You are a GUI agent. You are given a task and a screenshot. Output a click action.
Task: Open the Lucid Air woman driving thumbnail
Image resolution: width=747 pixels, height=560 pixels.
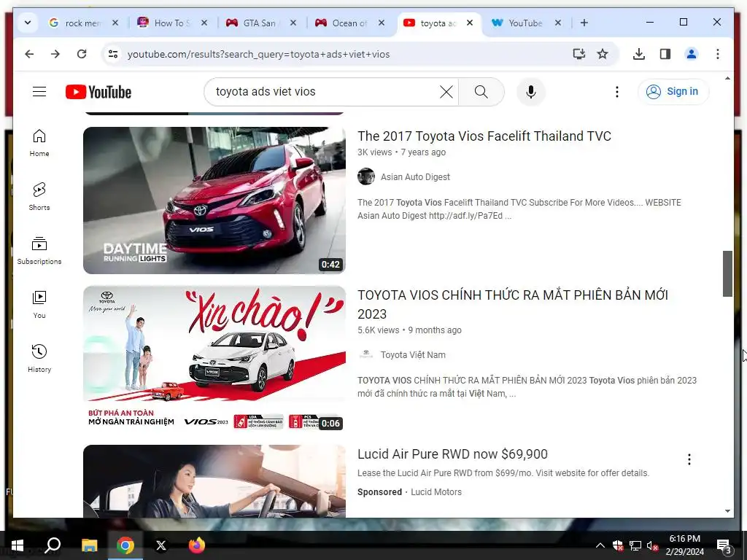coord(214,481)
